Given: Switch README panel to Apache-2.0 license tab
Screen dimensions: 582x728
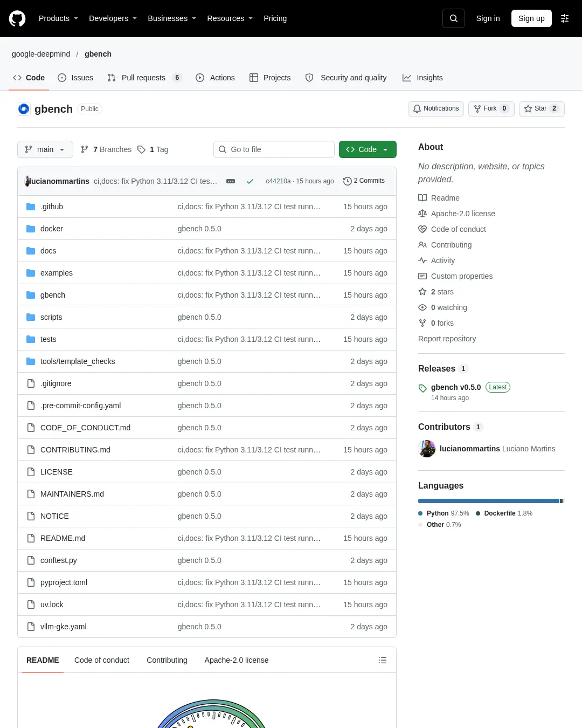Looking at the screenshot, I should 237,660.
